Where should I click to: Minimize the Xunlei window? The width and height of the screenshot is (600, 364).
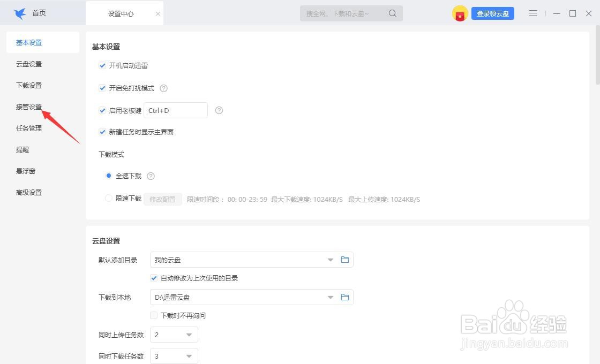pyautogui.click(x=557, y=13)
